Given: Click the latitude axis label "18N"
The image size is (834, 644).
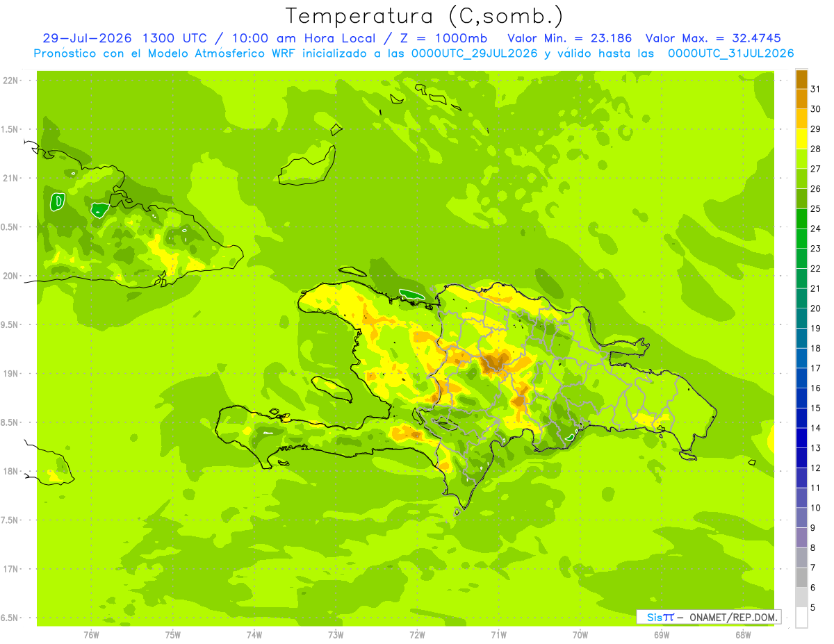Looking at the screenshot, I should [x=11, y=471].
